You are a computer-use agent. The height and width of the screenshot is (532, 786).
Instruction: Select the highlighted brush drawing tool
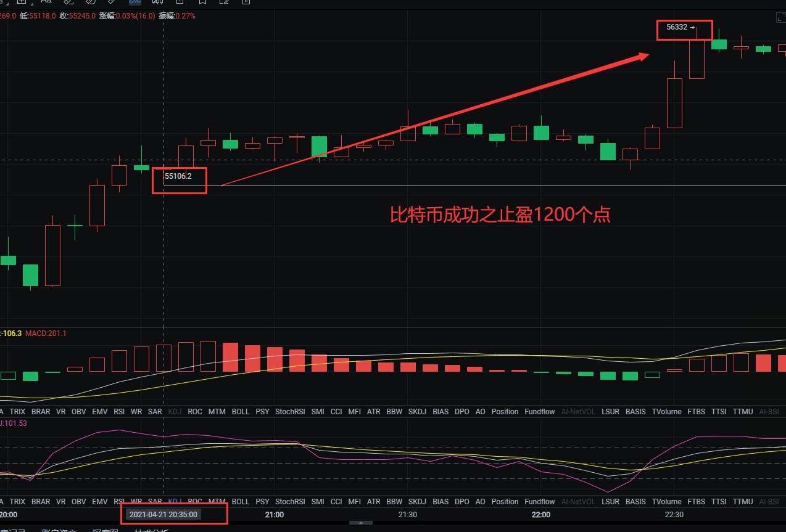(135, 3)
